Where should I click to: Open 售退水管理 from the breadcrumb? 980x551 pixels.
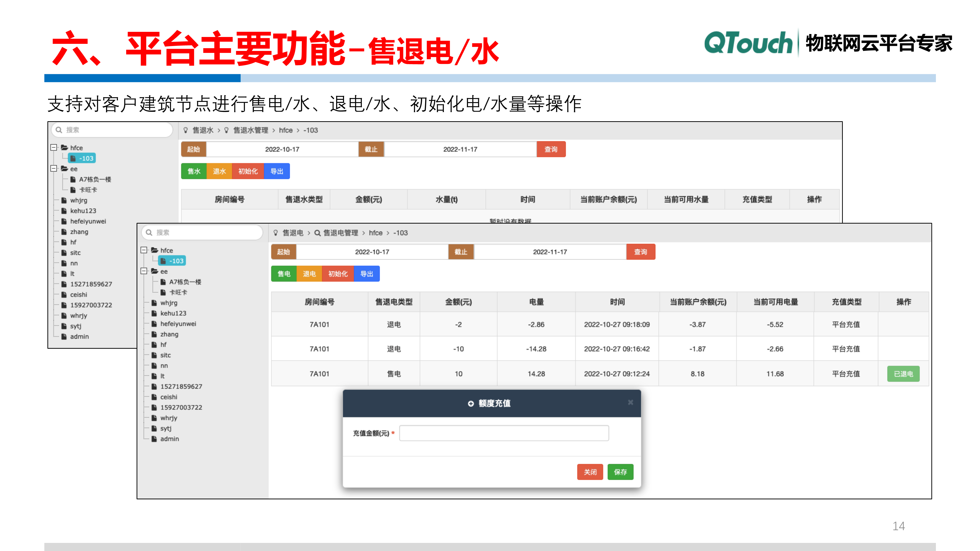(x=251, y=130)
